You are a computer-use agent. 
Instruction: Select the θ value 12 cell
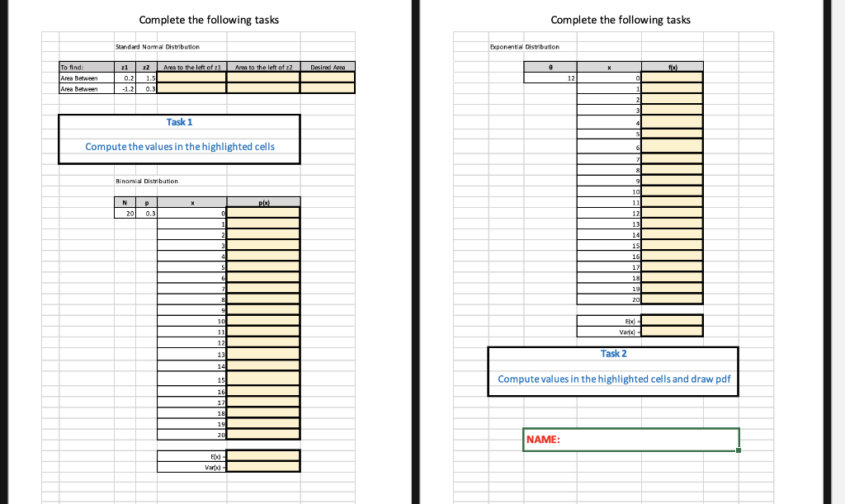[x=550, y=78]
